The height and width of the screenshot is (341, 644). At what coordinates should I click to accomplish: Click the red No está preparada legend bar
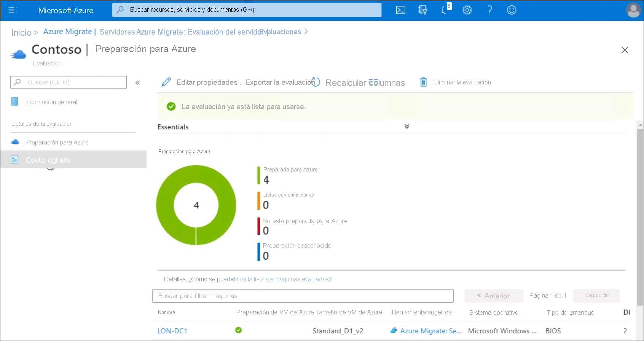pyautogui.click(x=259, y=226)
